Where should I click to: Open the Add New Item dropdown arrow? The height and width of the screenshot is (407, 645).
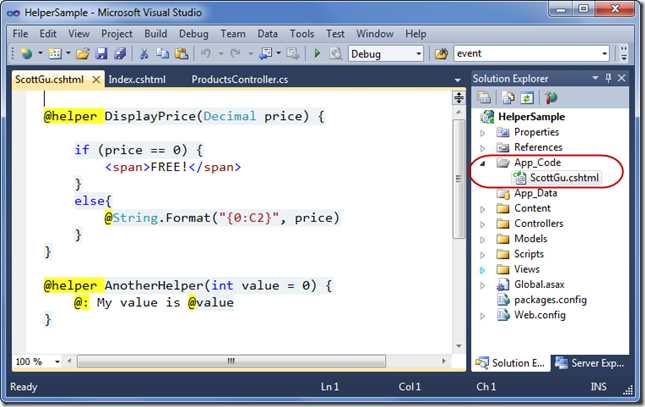click(x=68, y=53)
